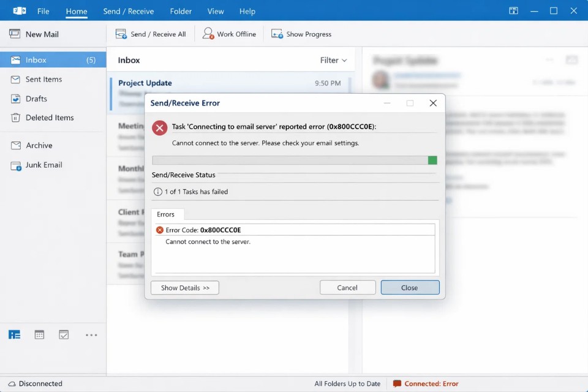The width and height of the screenshot is (588, 392).
Task: Cancel the send/receive operation
Action: click(x=347, y=287)
